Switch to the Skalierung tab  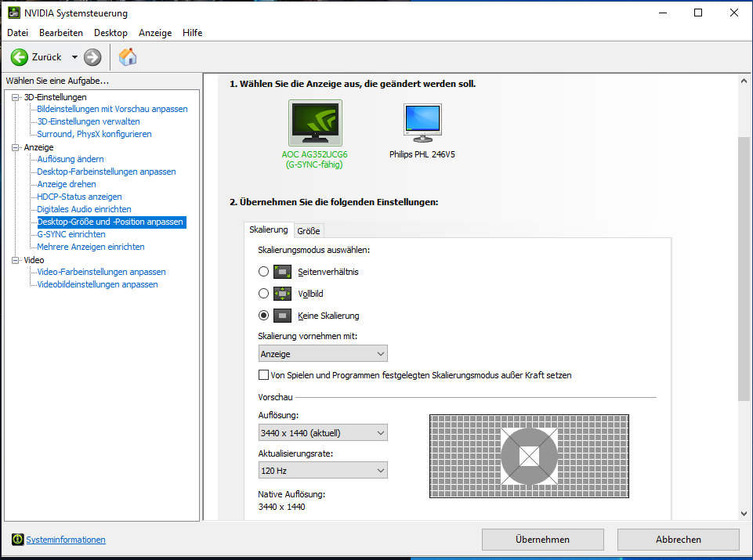pos(269,229)
